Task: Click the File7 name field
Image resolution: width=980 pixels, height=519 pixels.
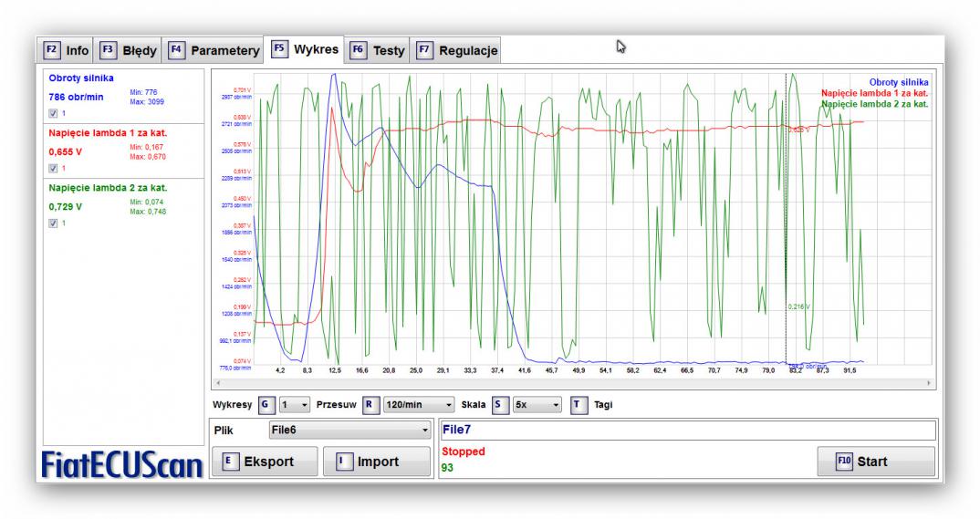Action: [689, 431]
